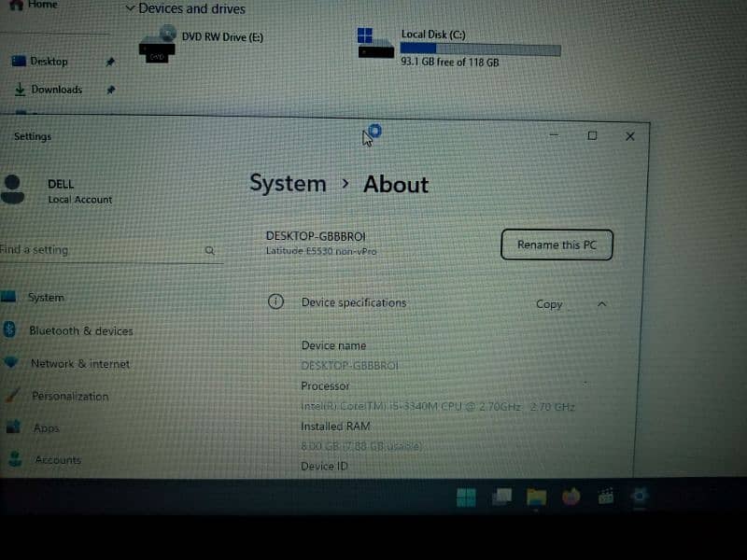
Task: Click the Rename this PC button
Action: (x=557, y=245)
